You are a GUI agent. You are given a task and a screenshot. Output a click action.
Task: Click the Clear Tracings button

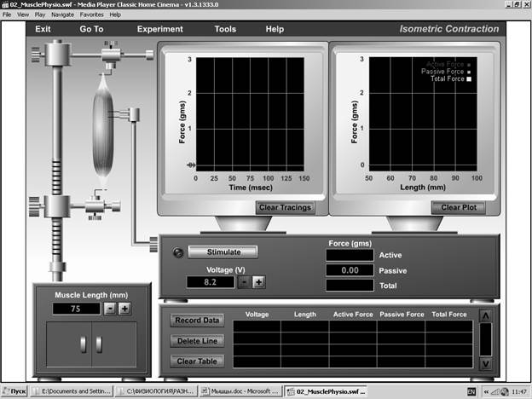285,208
